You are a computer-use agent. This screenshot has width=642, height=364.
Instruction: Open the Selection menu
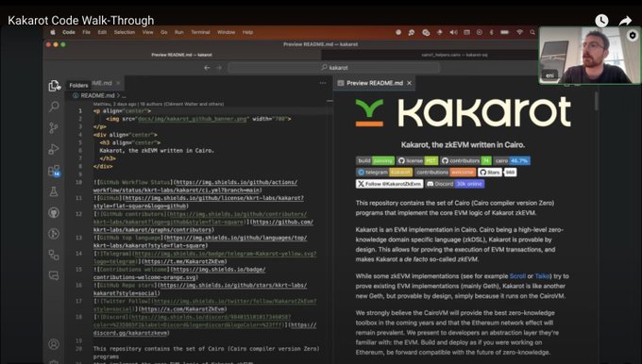click(x=124, y=32)
